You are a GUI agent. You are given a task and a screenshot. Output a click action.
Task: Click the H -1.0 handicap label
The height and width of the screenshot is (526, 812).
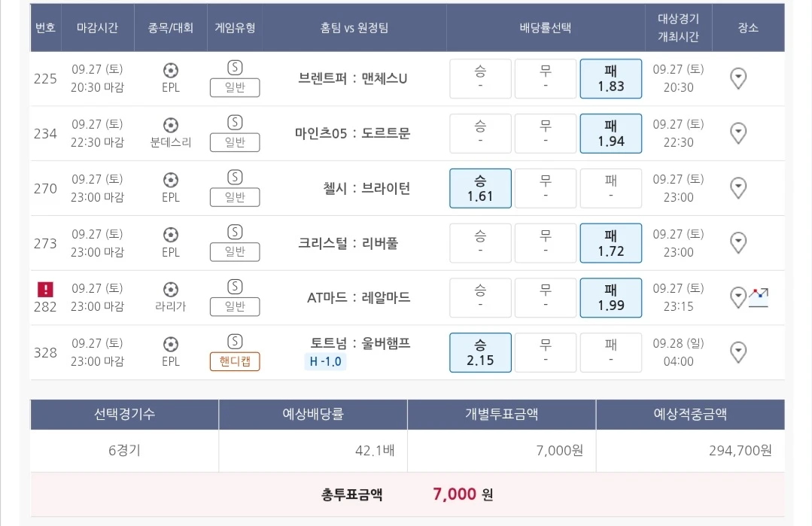tap(325, 361)
